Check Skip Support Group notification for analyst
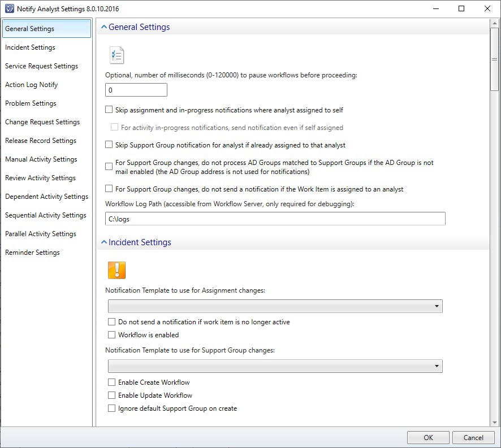The height and width of the screenshot is (448, 501). [109, 145]
